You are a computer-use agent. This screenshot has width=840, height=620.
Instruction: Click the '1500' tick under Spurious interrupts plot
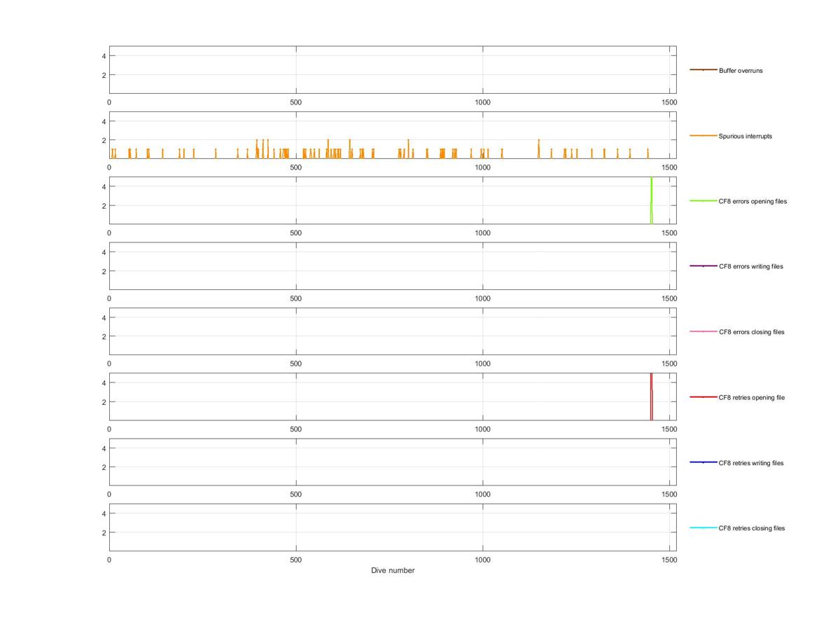(x=669, y=167)
